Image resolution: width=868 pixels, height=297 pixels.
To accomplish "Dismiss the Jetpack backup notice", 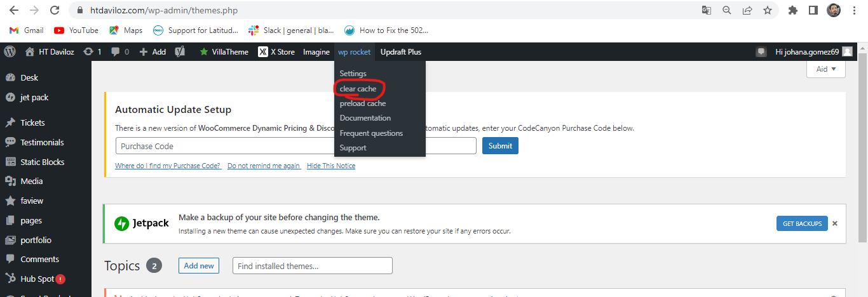I will click(835, 223).
